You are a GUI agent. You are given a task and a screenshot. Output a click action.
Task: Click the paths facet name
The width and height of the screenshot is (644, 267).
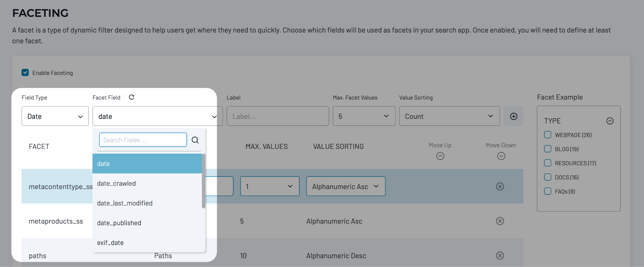37,256
